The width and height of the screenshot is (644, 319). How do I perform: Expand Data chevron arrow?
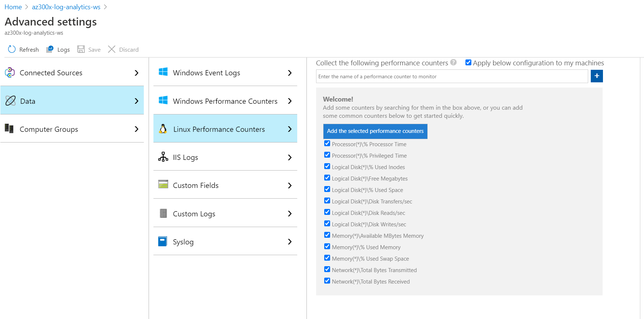[x=136, y=101]
